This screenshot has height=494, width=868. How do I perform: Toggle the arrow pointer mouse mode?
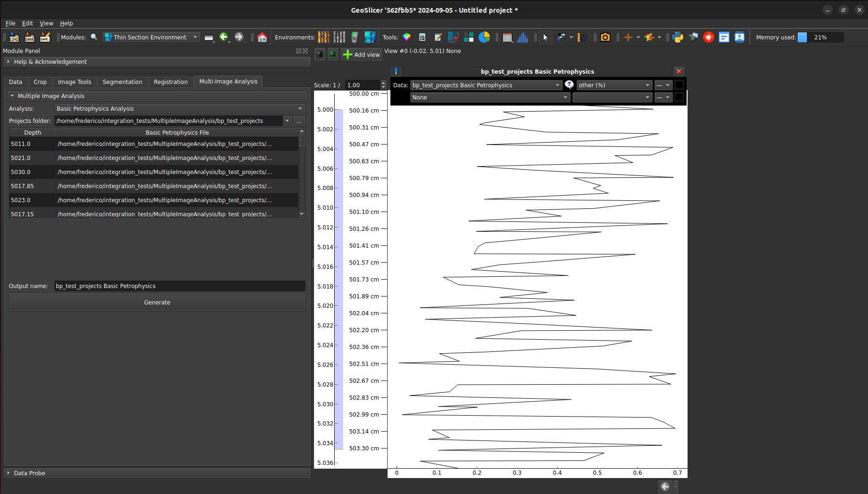click(x=545, y=38)
